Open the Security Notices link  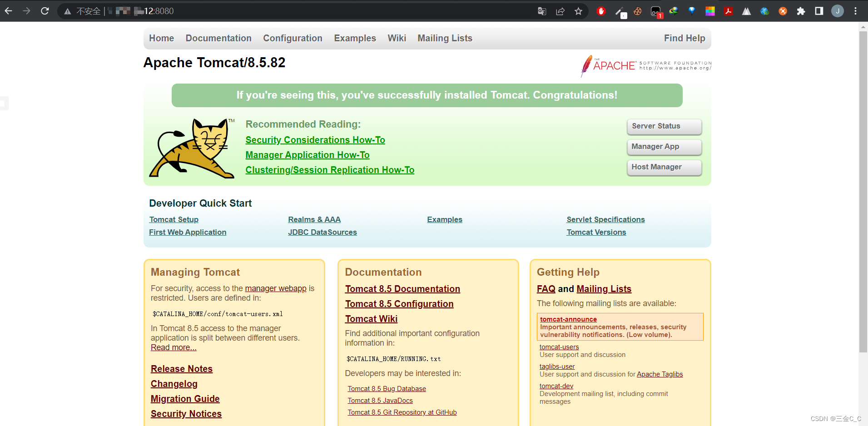point(186,414)
